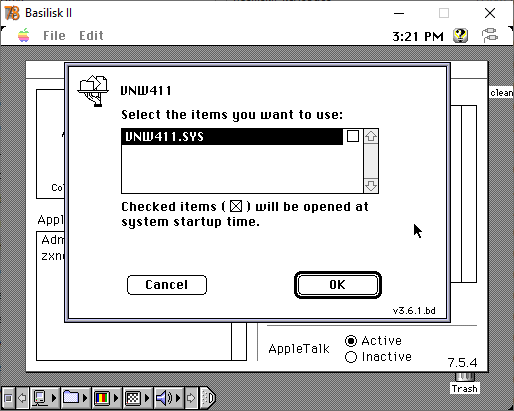Viewport: 514px width, 411px height.
Task: Expand the monitor resolution module's arrow
Action: (147, 398)
